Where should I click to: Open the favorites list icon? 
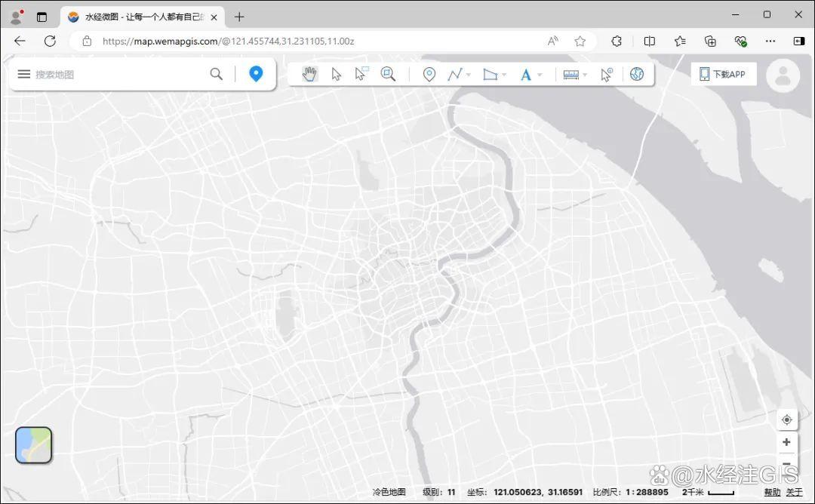point(679,41)
